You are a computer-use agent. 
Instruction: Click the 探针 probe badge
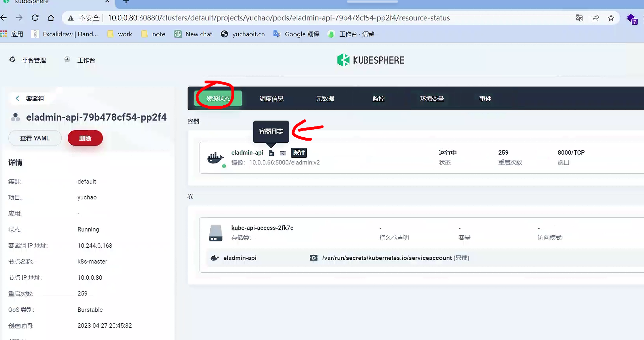298,153
